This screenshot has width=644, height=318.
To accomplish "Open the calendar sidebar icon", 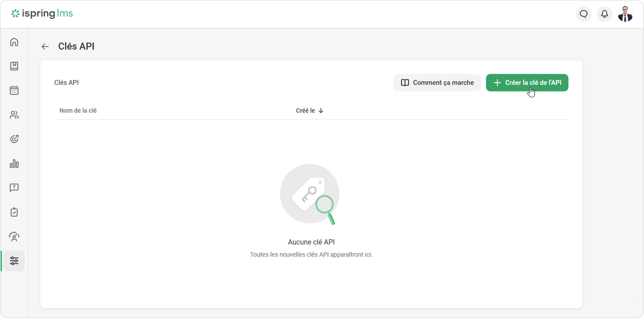I will [14, 90].
